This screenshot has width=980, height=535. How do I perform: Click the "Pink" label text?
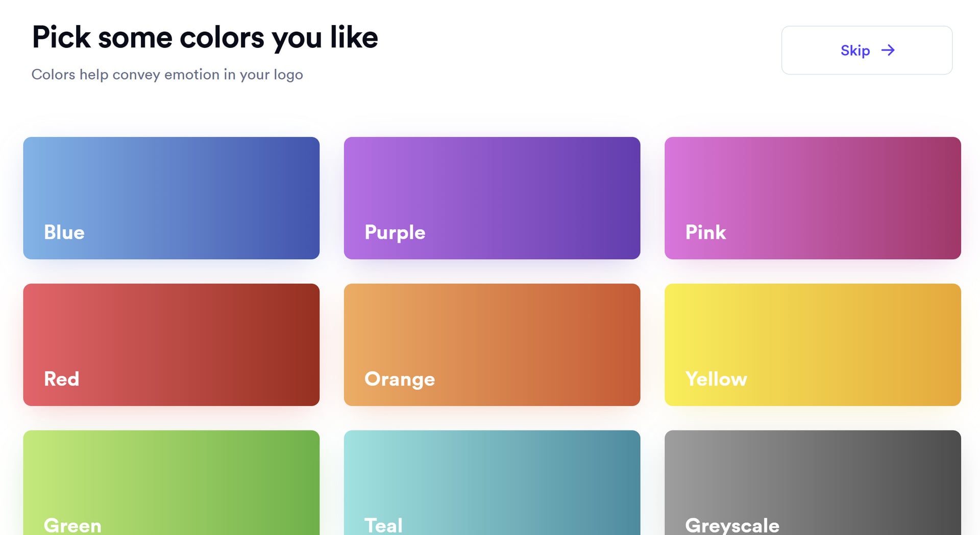(705, 233)
